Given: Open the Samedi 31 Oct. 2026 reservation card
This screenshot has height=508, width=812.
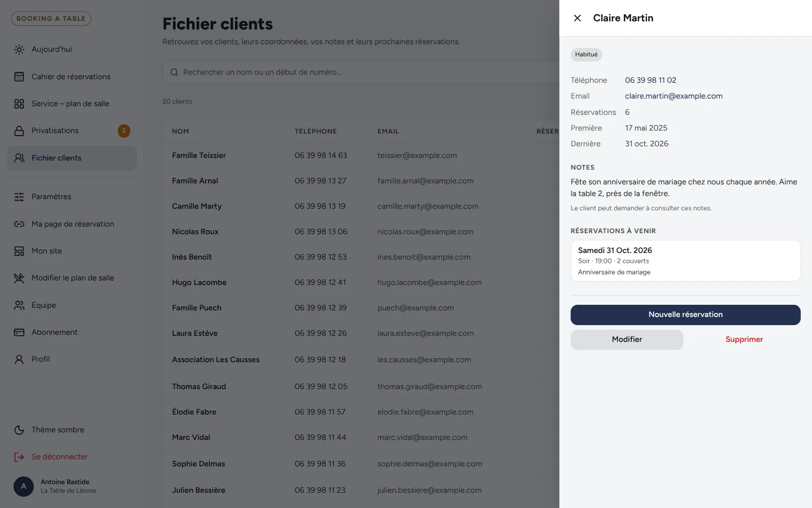Looking at the screenshot, I should point(686,261).
